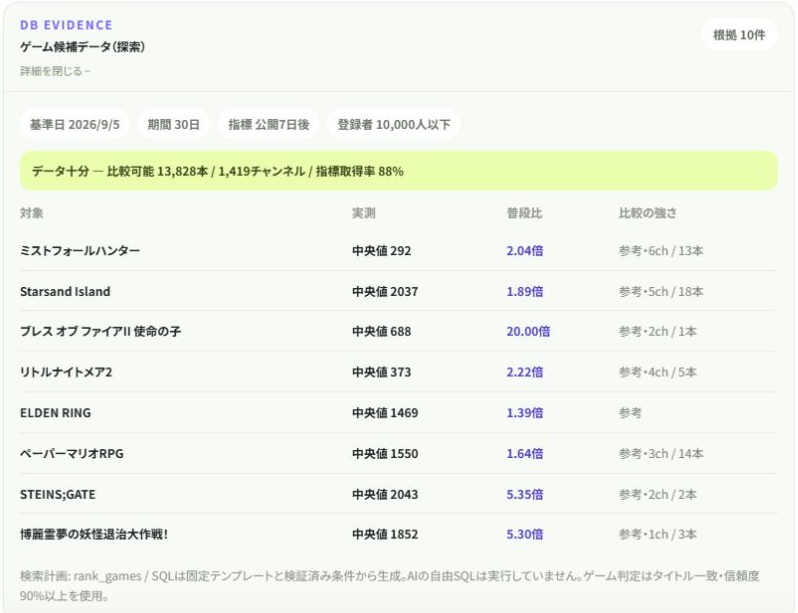Select the リトルナイトメア2 row title

tap(66, 372)
